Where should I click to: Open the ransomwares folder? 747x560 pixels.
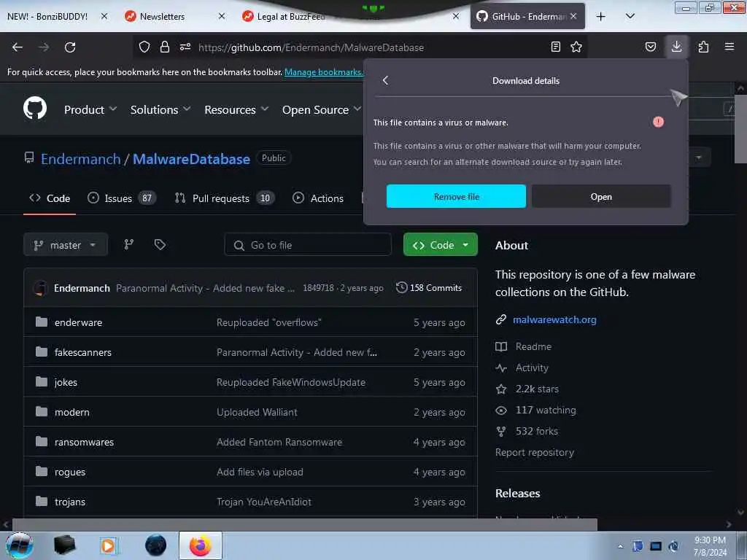[85, 443]
